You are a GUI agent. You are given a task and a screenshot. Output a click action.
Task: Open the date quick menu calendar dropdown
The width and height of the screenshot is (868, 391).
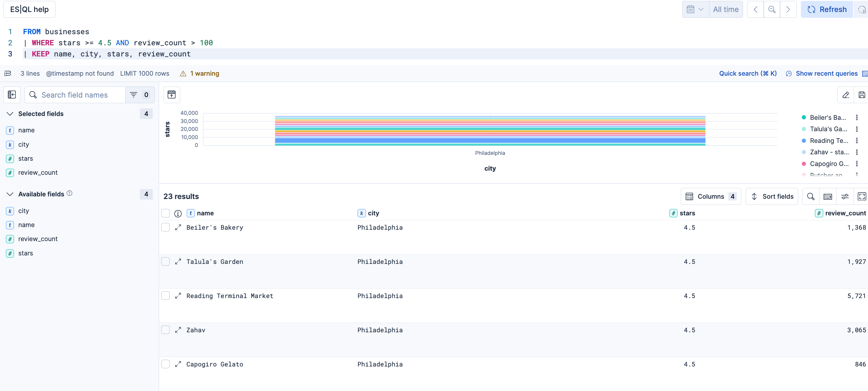695,9
